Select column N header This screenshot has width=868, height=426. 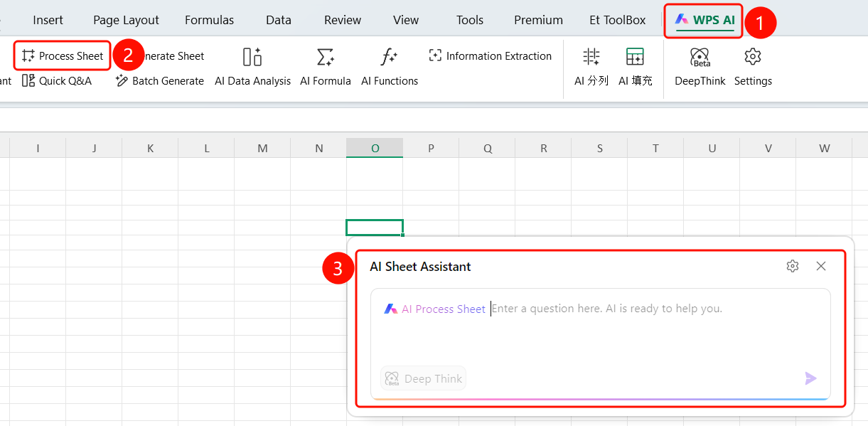[x=318, y=148]
